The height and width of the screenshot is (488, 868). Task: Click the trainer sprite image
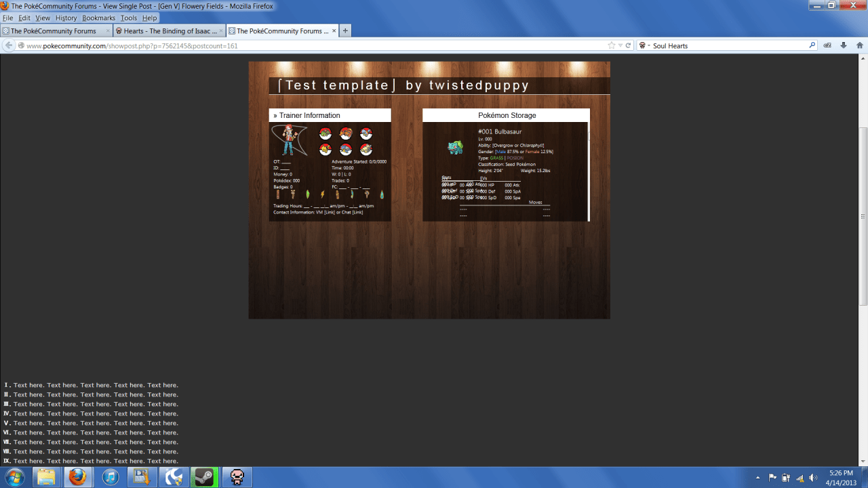coord(290,140)
